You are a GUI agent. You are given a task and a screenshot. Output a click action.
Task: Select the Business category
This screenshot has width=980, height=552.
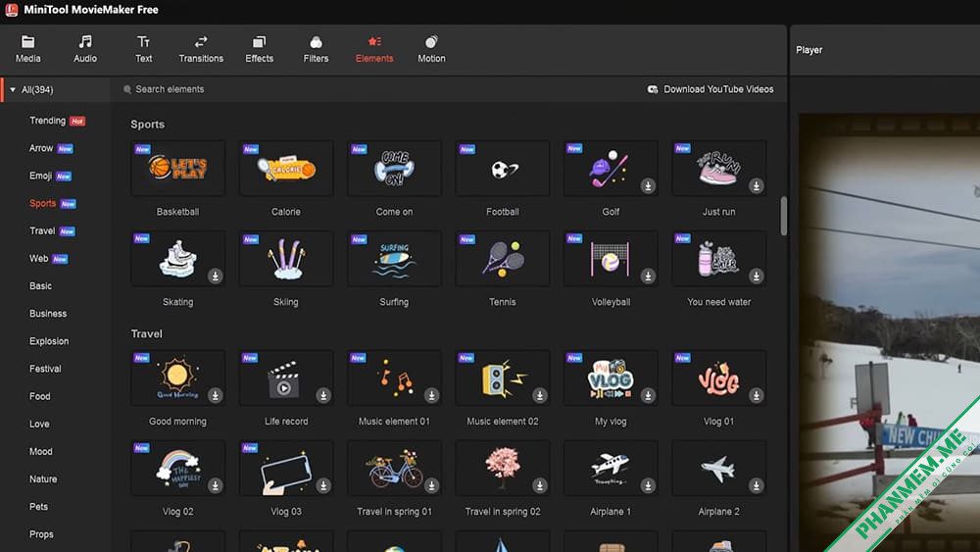coord(48,313)
